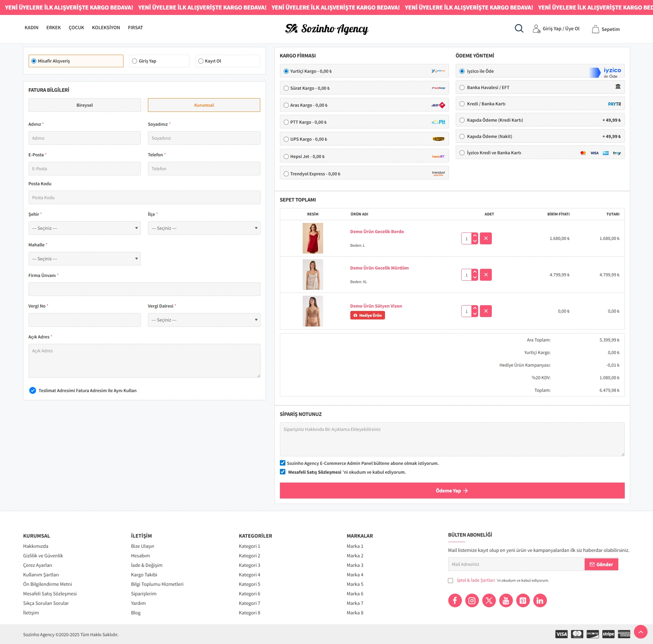This screenshot has height=644, width=653.
Task: Remove Demo Ürün Gecelik Bordo from cart
Action: click(486, 239)
